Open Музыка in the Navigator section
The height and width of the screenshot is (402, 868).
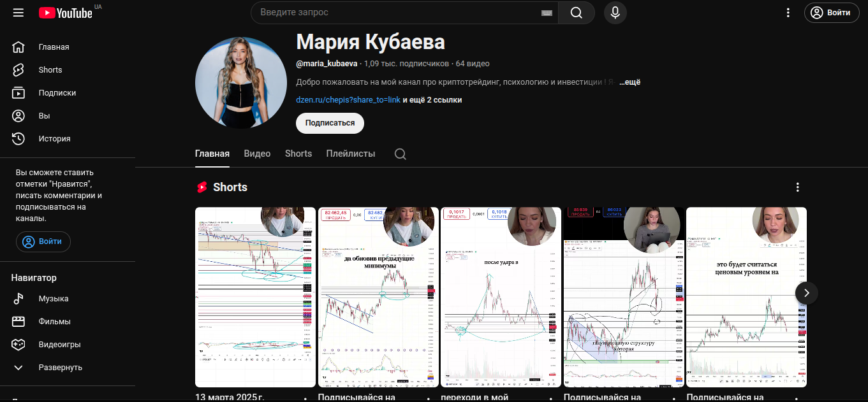(54, 299)
